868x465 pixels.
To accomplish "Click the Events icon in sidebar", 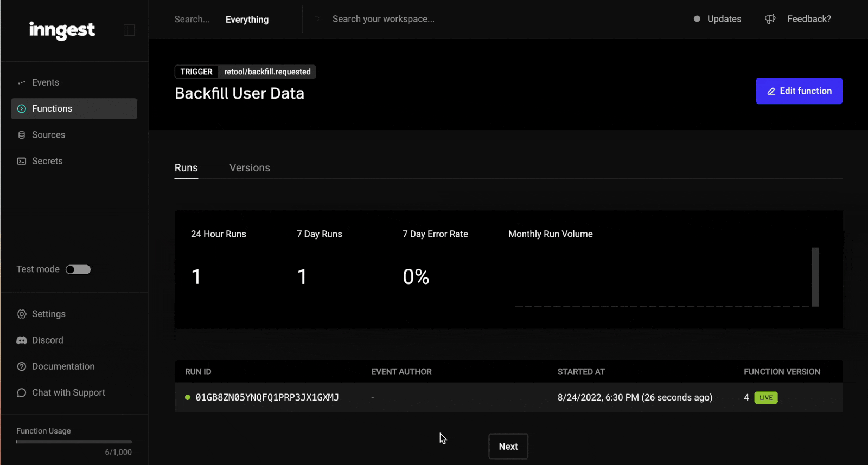I will click(x=22, y=83).
